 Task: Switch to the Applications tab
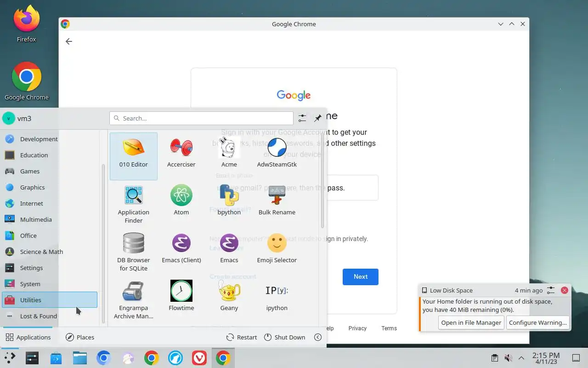pyautogui.click(x=28, y=337)
